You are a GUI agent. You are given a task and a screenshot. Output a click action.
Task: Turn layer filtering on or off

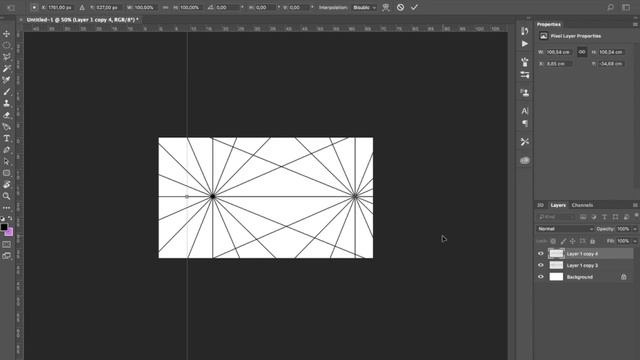tap(636, 216)
